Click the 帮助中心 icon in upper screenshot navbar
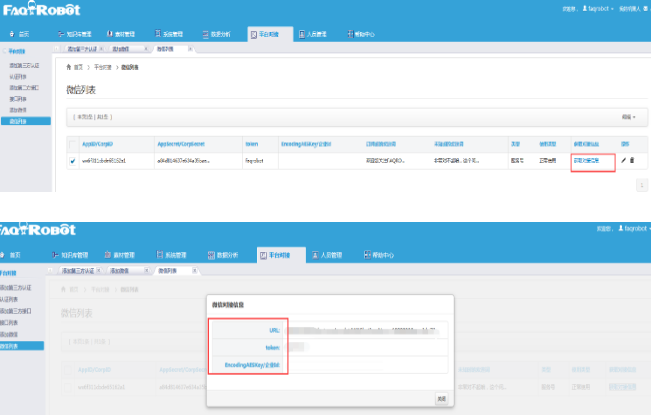Screen dimensions: 651x415 coord(350,34)
